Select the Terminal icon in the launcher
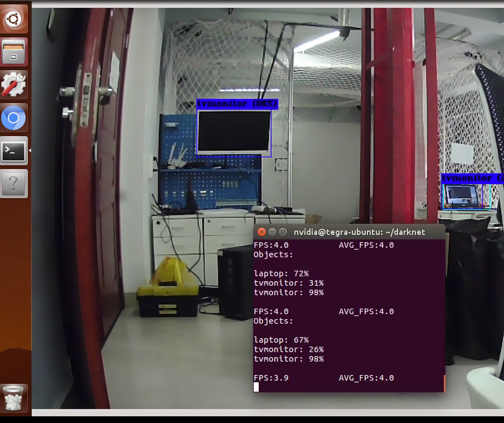 [13, 151]
